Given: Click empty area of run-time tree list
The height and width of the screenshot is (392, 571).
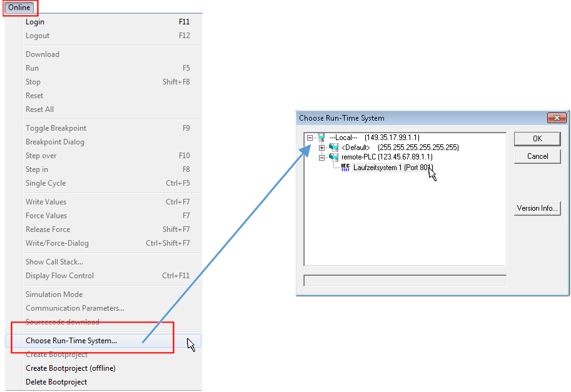Looking at the screenshot, I should click(x=404, y=225).
